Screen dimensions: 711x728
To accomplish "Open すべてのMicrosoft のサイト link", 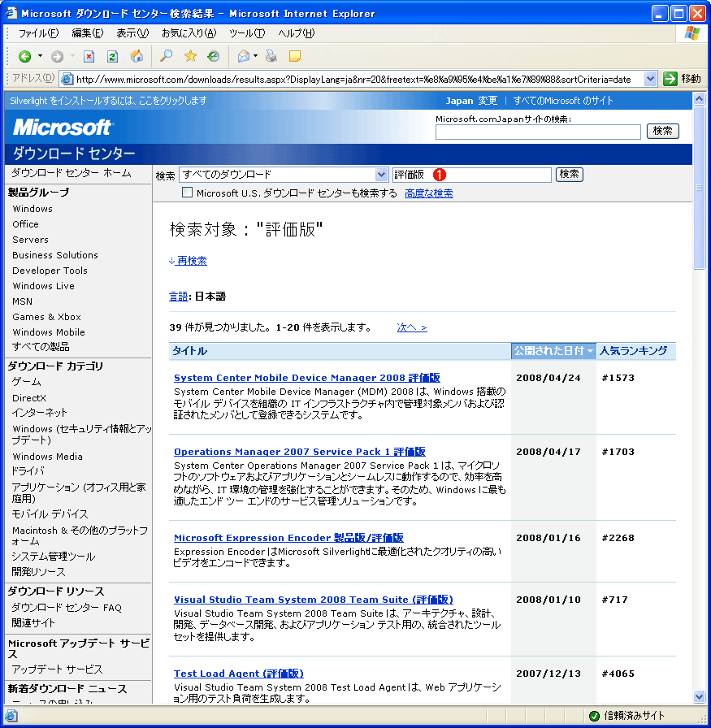I will coord(563,101).
